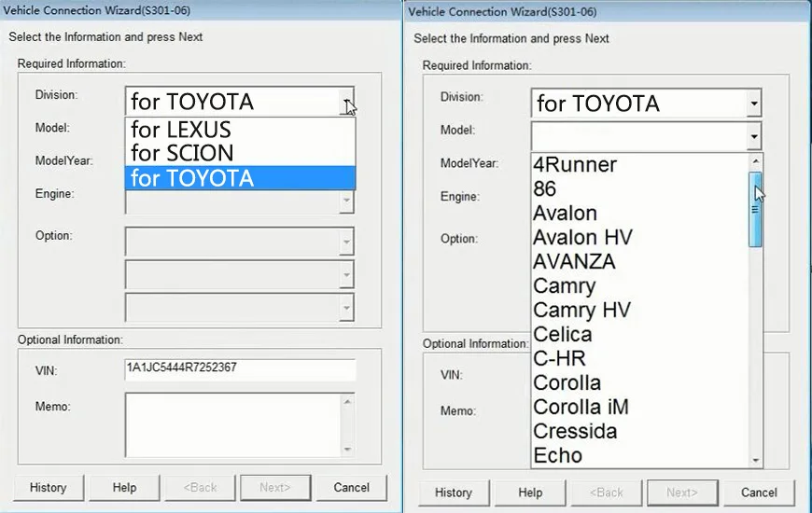Click History button in right window
This screenshot has width=812, height=513.
454,492
